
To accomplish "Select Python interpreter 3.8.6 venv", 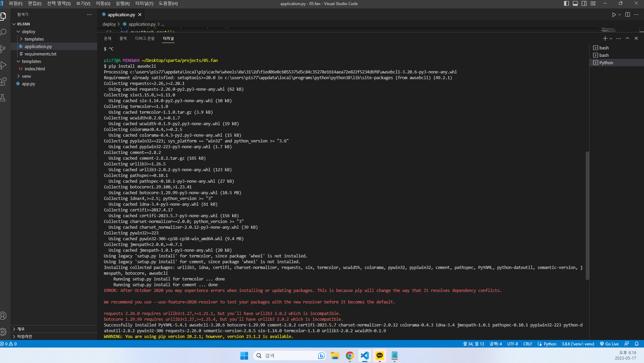I will 578,344.
